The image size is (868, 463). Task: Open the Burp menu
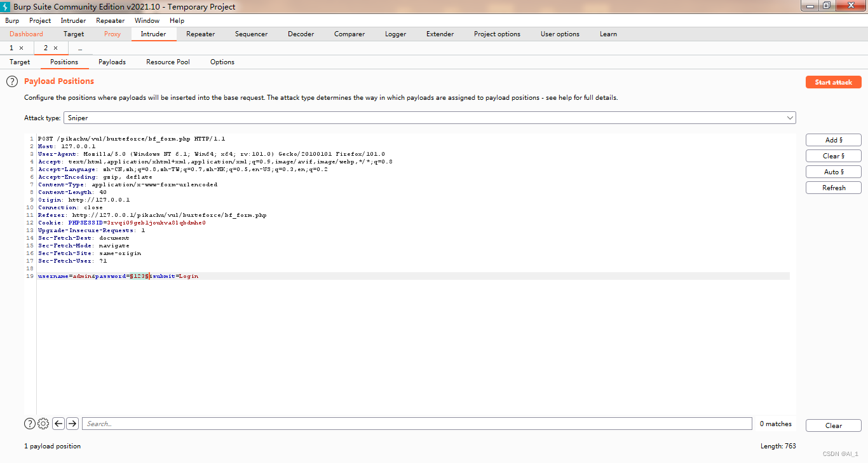12,20
